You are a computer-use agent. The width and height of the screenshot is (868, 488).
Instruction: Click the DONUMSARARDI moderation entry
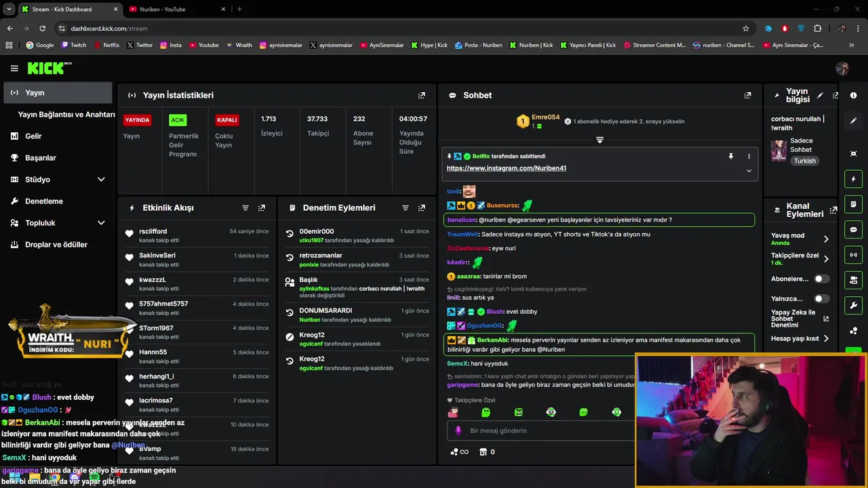tap(357, 314)
